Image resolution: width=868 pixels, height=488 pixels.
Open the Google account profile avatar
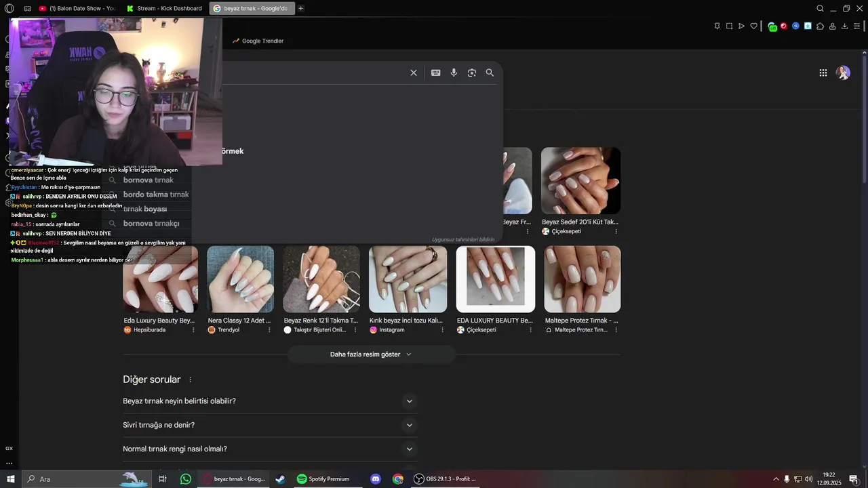coord(843,73)
